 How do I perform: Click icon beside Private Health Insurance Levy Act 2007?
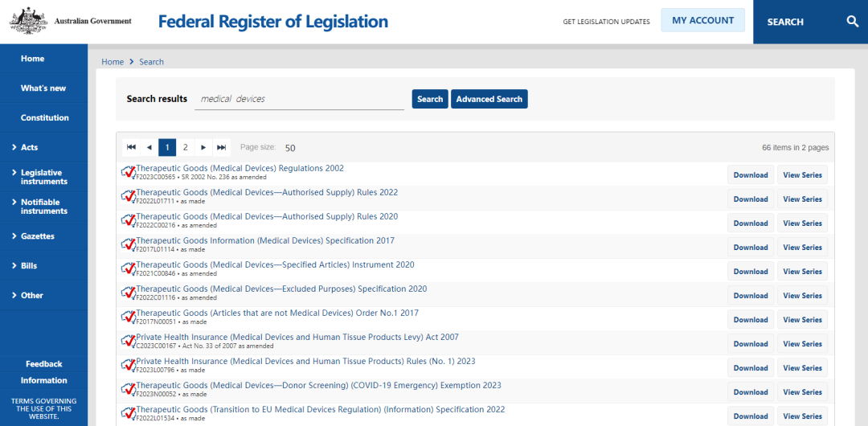(128, 341)
